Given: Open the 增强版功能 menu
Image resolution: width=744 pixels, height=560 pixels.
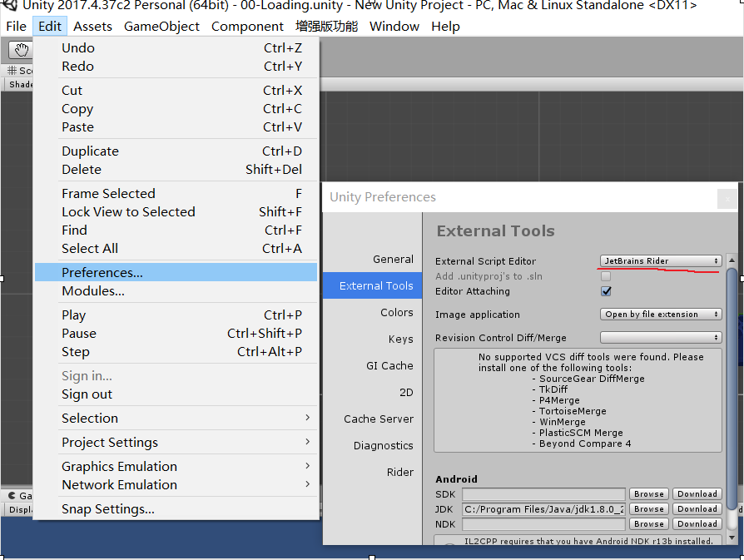Looking at the screenshot, I should point(326,26).
